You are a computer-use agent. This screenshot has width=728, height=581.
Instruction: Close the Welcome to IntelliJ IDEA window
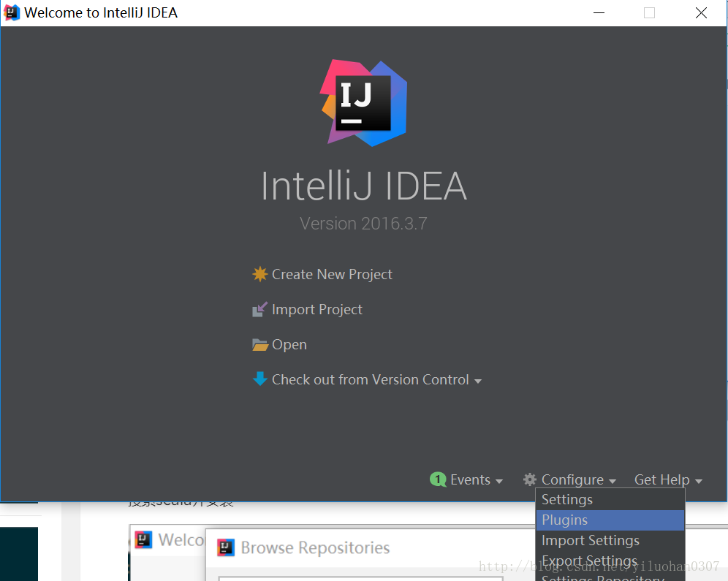click(x=701, y=12)
